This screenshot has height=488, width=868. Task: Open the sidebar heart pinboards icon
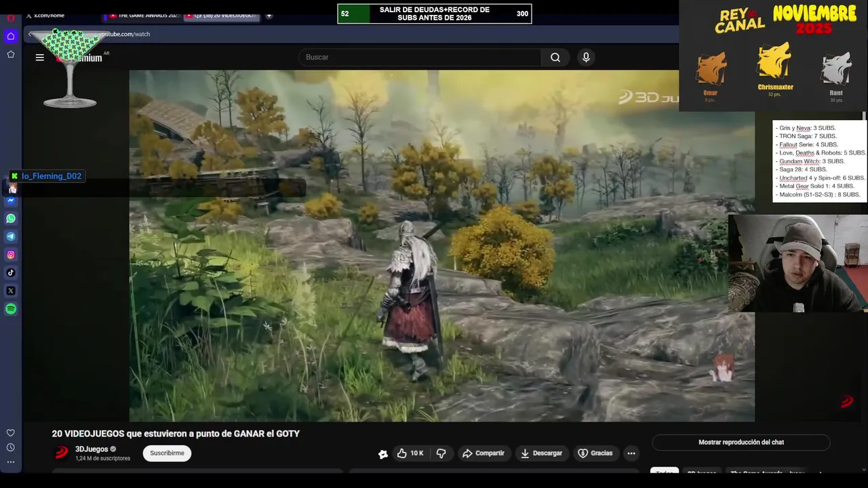11,432
